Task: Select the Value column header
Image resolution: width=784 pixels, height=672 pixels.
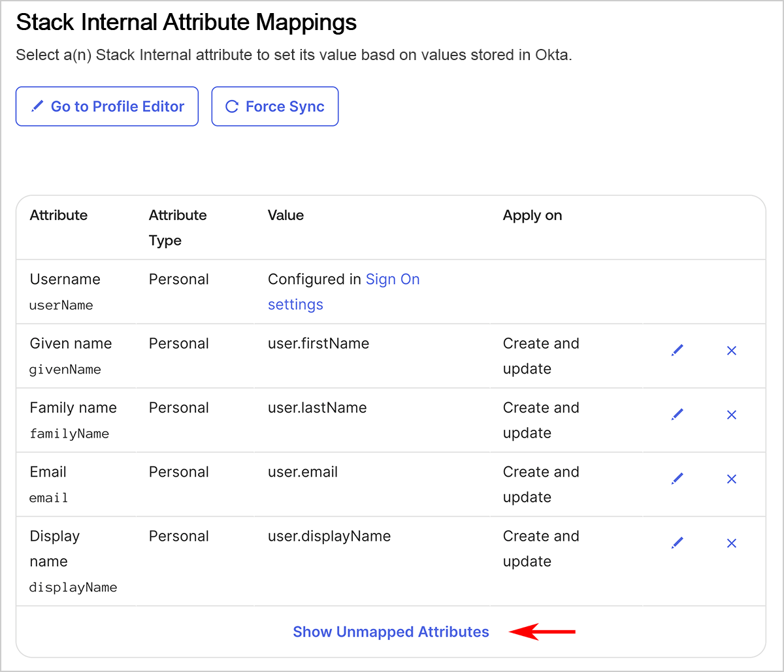Action: click(286, 216)
